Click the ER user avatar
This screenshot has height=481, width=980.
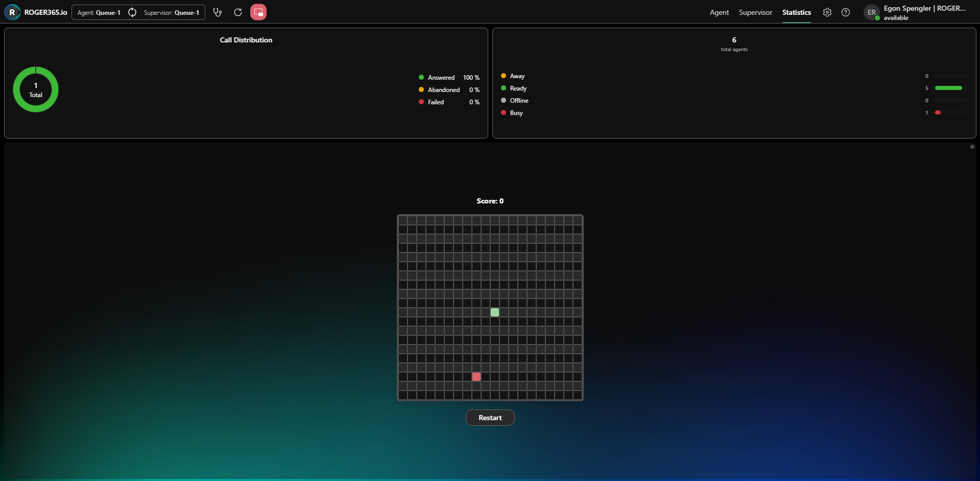[x=872, y=12]
